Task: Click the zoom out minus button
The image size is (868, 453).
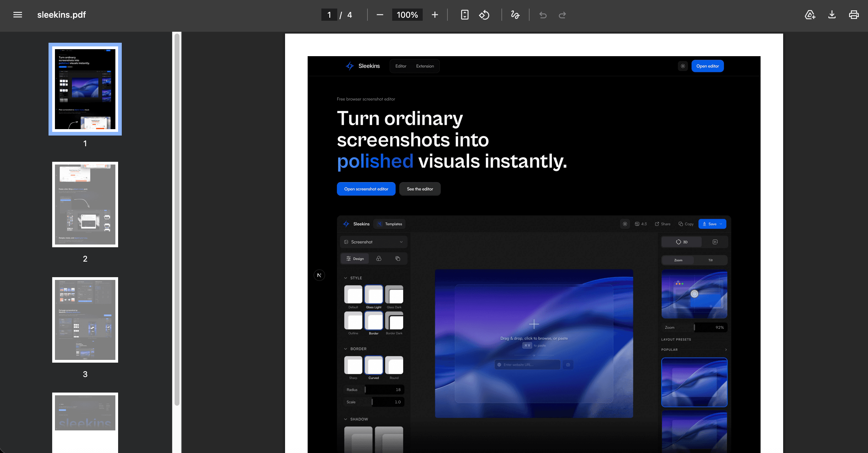Action: tap(380, 15)
